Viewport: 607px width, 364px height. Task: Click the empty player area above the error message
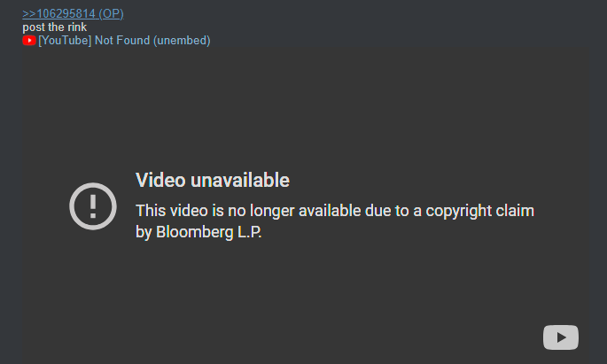click(306, 108)
